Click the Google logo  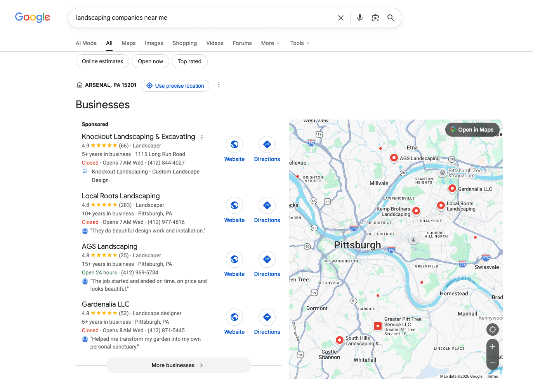tap(33, 17)
